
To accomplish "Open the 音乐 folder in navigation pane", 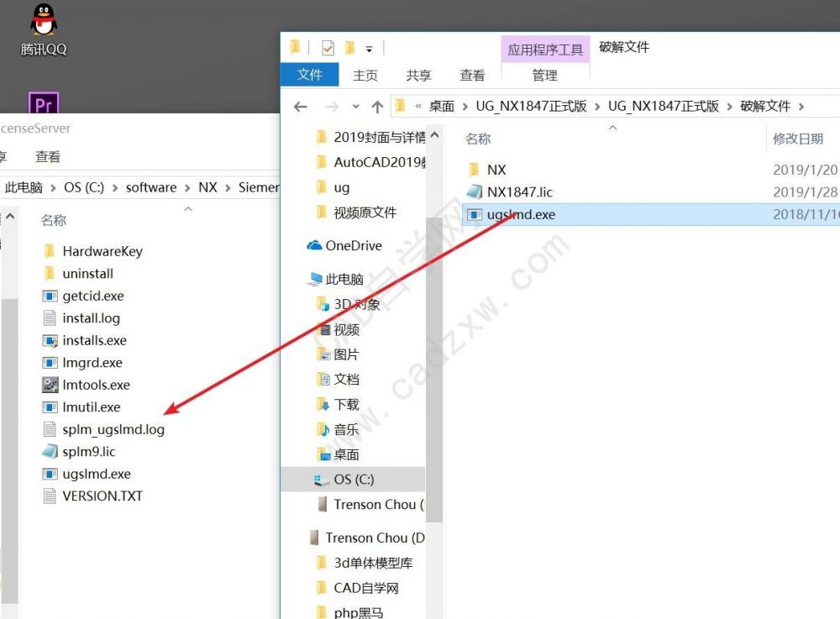I will click(339, 429).
